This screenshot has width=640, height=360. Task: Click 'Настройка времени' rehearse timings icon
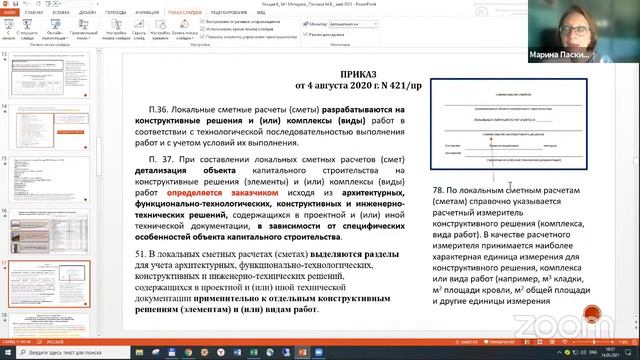coord(160,29)
